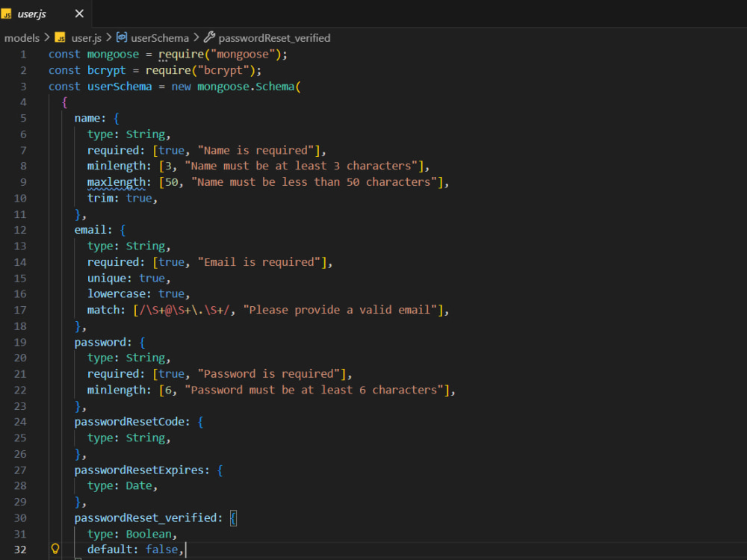Click "Email is required" string
Image resolution: width=747 pixels, height=560 pixels.
[x=259, y=262]
